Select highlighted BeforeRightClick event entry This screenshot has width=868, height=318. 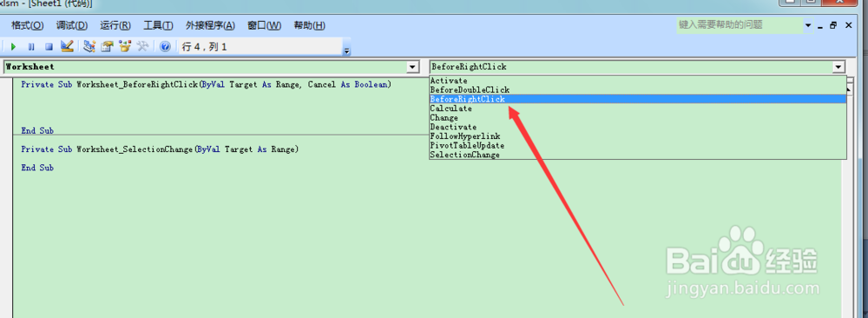coord(638,98)
